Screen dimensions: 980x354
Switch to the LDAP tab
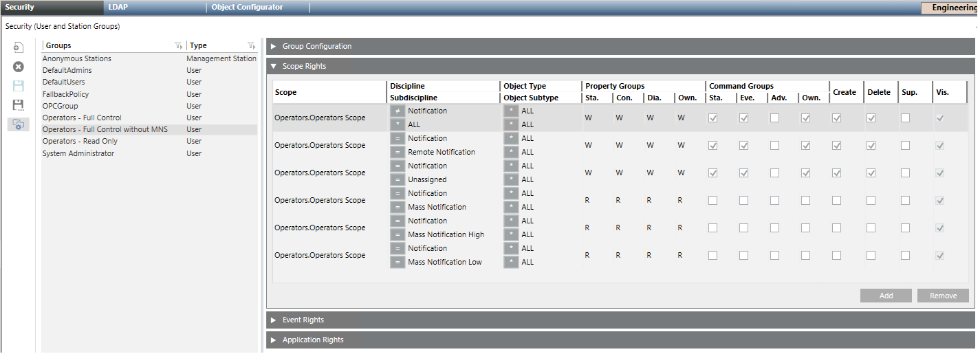(x=118, y=7)
